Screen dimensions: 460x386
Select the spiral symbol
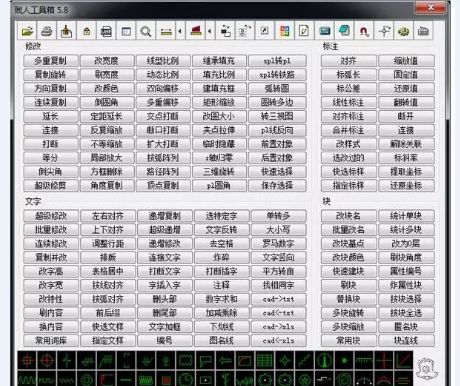[x=344, y=379]
